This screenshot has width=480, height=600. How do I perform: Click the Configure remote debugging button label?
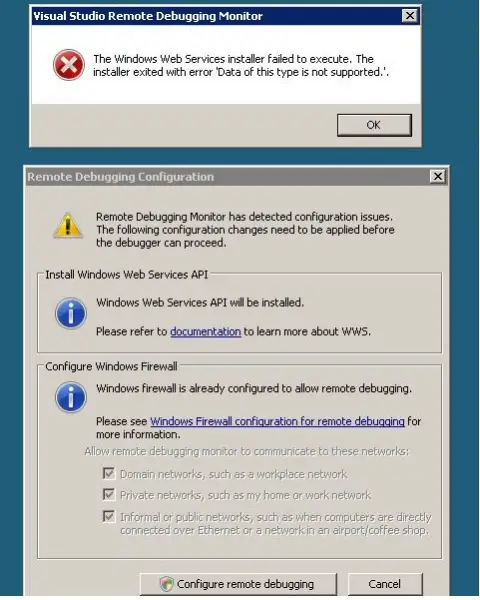(x=245, y=584)
